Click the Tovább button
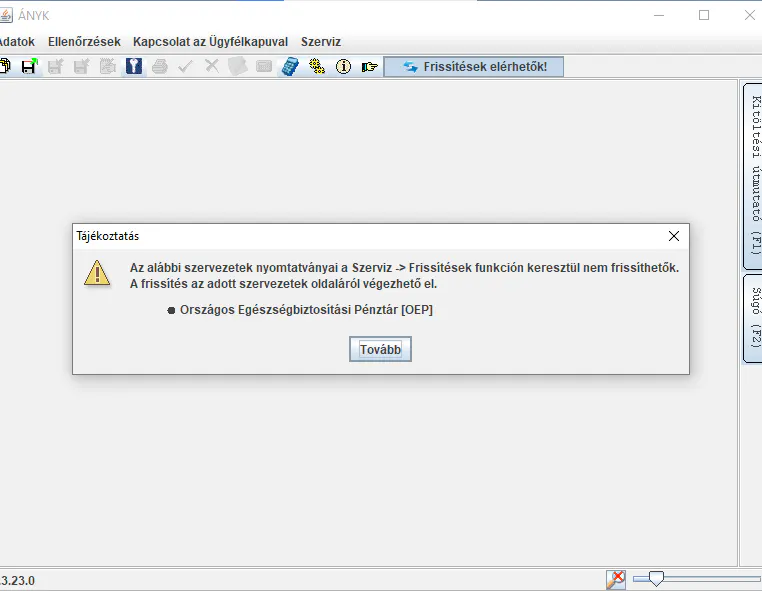This screenshot has width=762, height=591. click(380, 349)
